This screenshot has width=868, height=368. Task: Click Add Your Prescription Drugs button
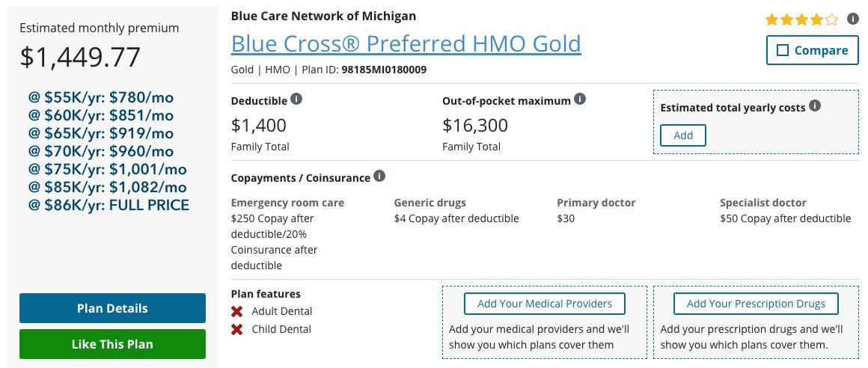tap(756, 304)
